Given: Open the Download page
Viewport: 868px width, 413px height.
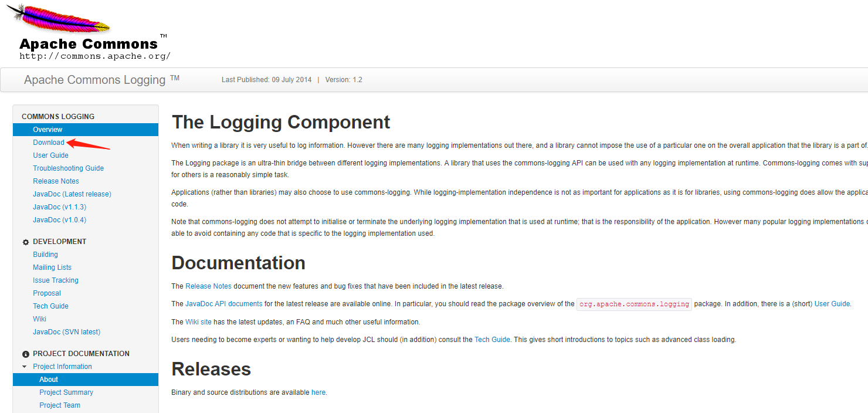Looking at the screenshot, I should pos(49,142).
